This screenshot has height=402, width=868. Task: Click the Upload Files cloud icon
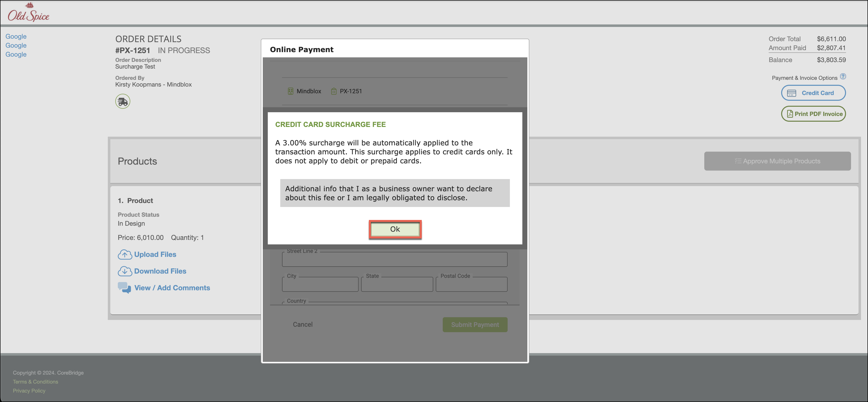point(125,255)
